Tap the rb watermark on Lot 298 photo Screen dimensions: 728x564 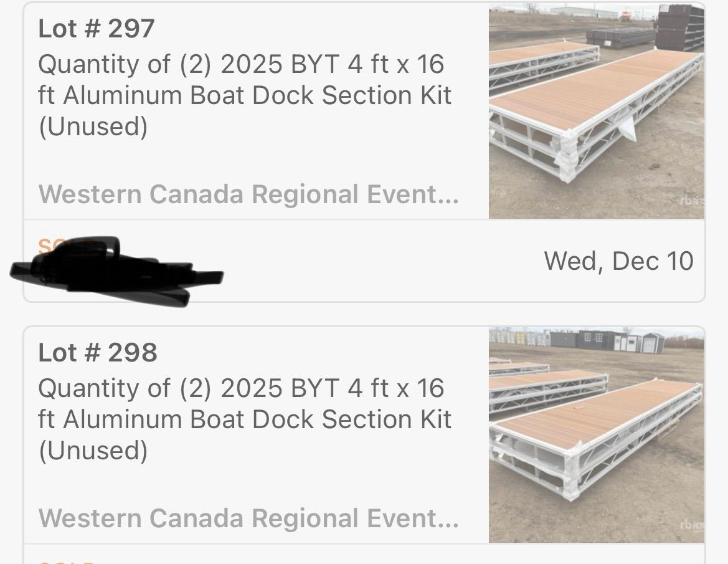point(691,525)
